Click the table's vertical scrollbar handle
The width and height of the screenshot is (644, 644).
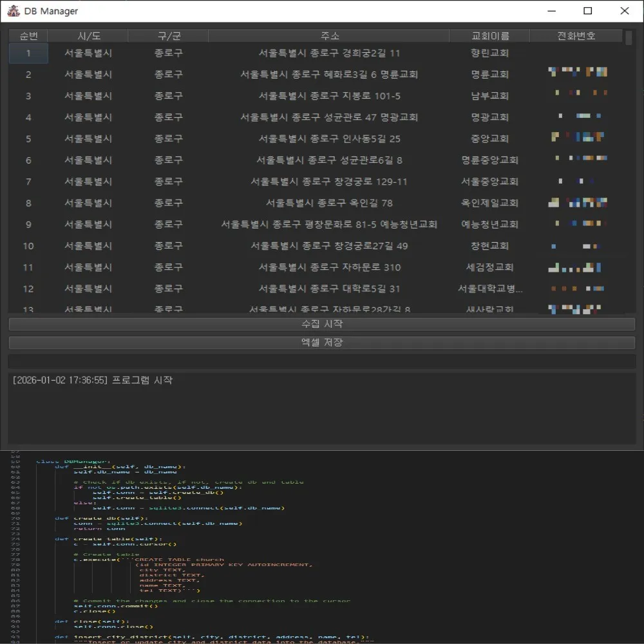coord(629,38)
